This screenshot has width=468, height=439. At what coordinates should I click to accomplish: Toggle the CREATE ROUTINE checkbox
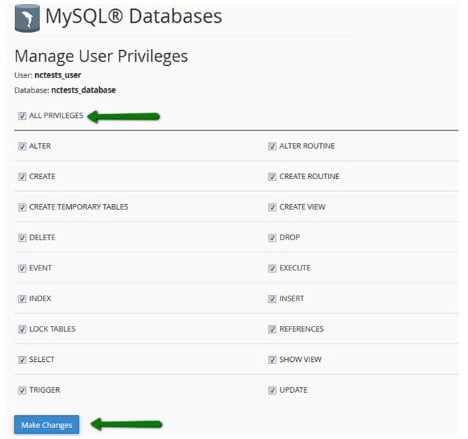[x=272, y=176]
